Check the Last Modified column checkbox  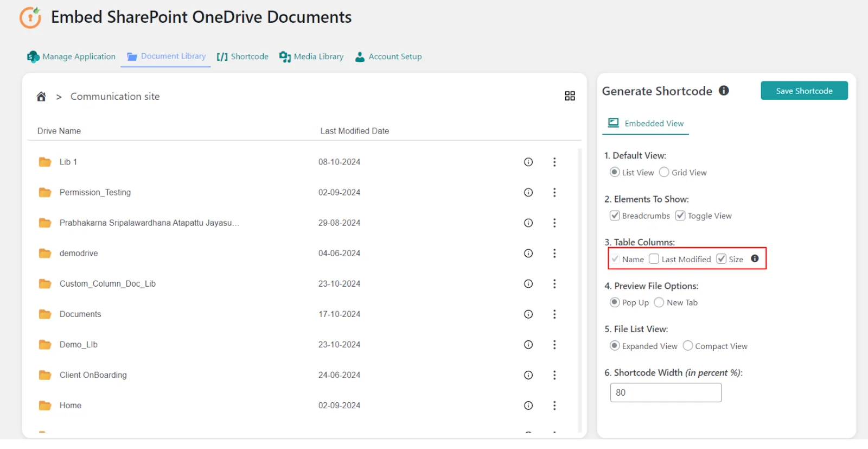click(x=654, y=259)
